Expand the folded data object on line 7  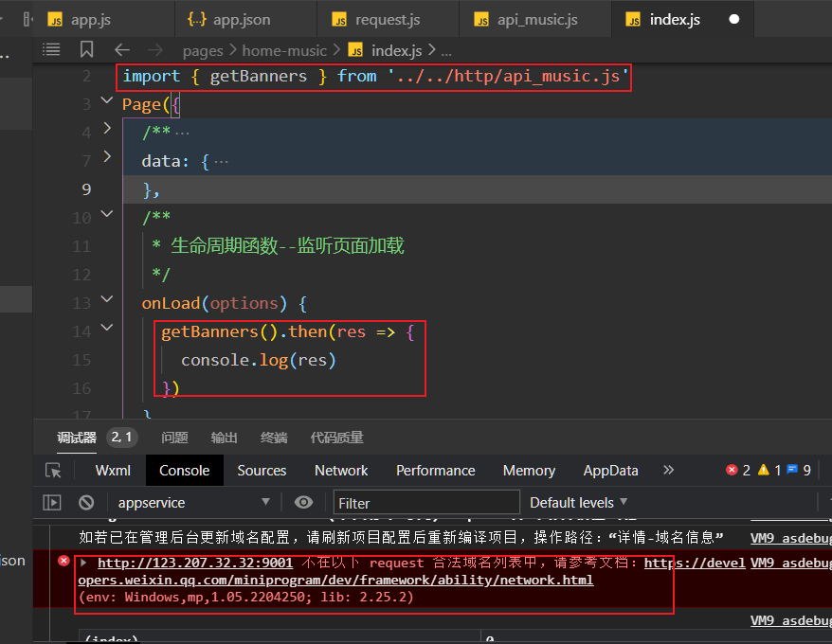pyautogui.click(x=107, y=158)
